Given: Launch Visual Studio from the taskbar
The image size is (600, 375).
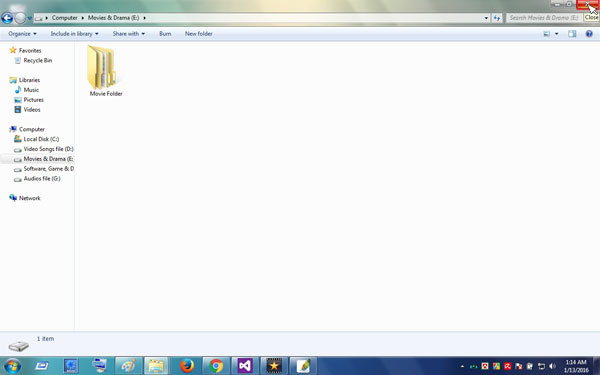Looking at the screenshot, I should [245, 366].
